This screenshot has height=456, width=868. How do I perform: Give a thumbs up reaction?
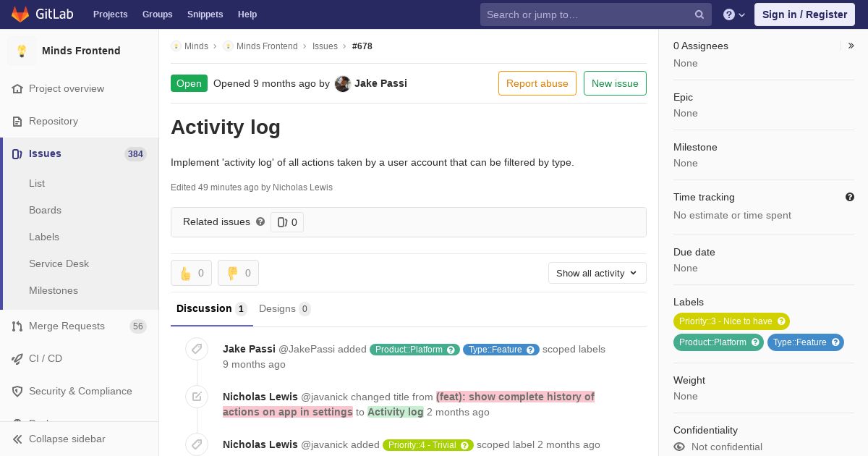coord(191,273)
